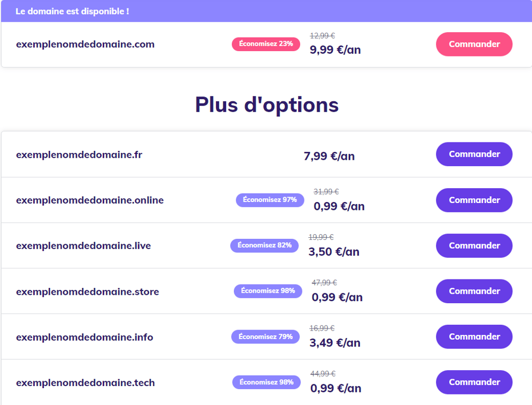
Task: Select the exemplenomdedomaine.fr domain name
Action: [78, 154]
